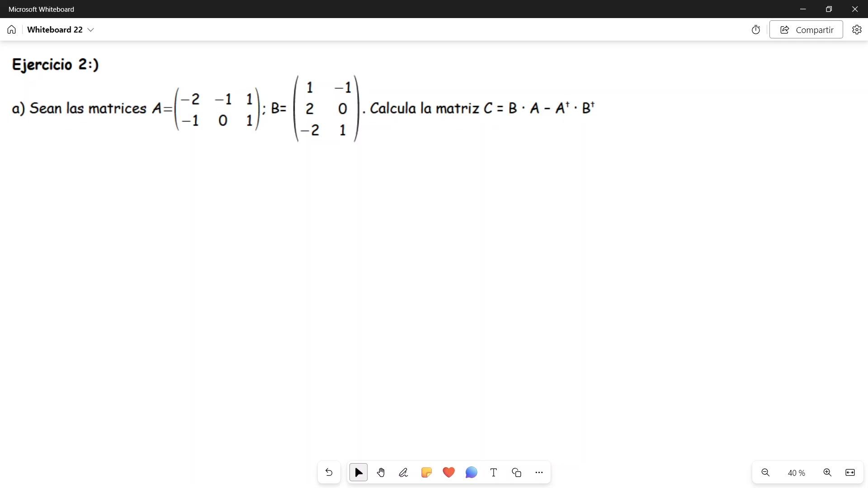Open the Whiteboard 22 name dropdown
The image size is (868, 488).
pos(90,30)
